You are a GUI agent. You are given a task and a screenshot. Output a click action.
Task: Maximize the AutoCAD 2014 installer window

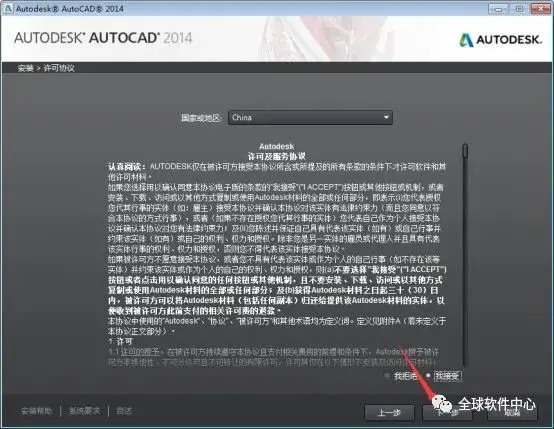pyautogui.click(x=519, y=9)
